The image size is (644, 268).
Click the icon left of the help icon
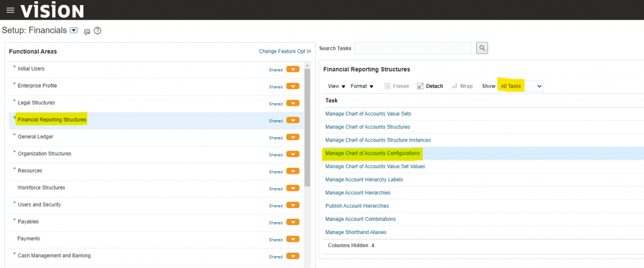click(87, 31)
